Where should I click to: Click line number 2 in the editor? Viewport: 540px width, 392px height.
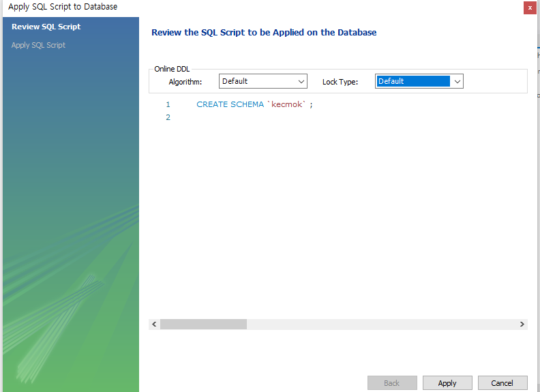pos(168,117)
